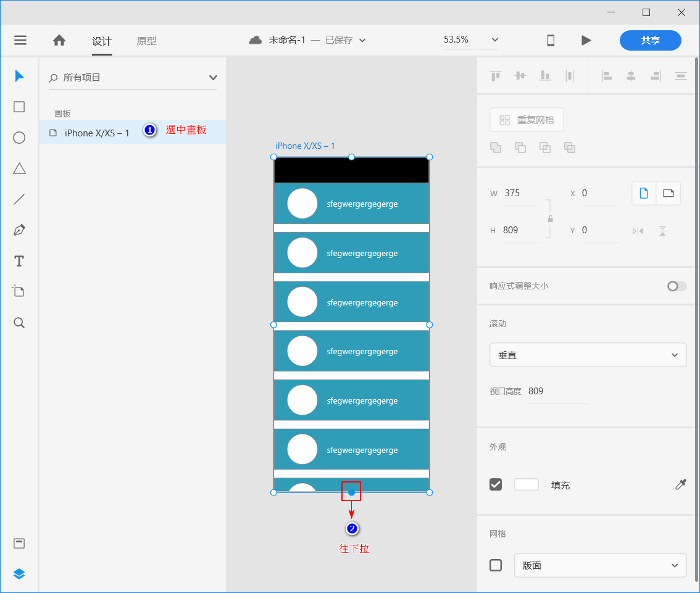Image resolution: width=700 pixels, height=593 pixels.
Task: Enable the 网格 checkbox
Action: (496, 565)
